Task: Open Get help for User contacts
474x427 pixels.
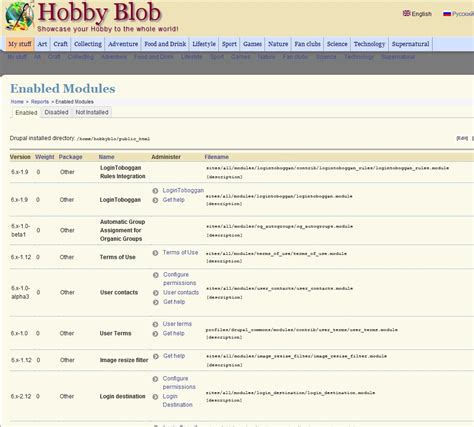Action: 174,302
